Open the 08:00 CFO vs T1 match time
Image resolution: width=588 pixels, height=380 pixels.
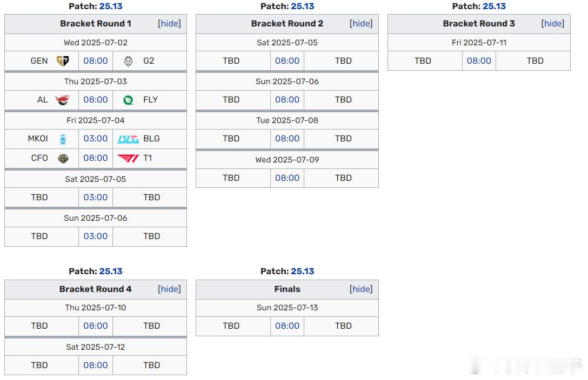click(96, 158)
